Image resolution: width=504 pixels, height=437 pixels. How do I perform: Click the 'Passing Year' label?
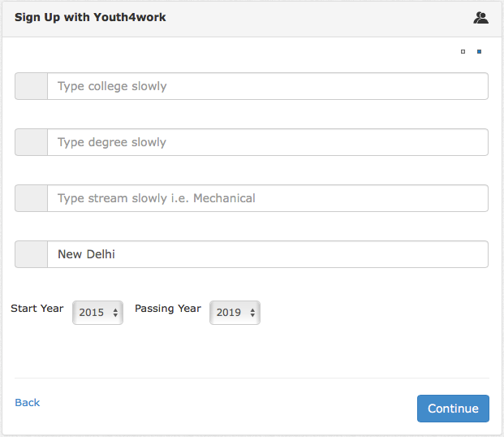pyautogui.click(x=168, y=309)
